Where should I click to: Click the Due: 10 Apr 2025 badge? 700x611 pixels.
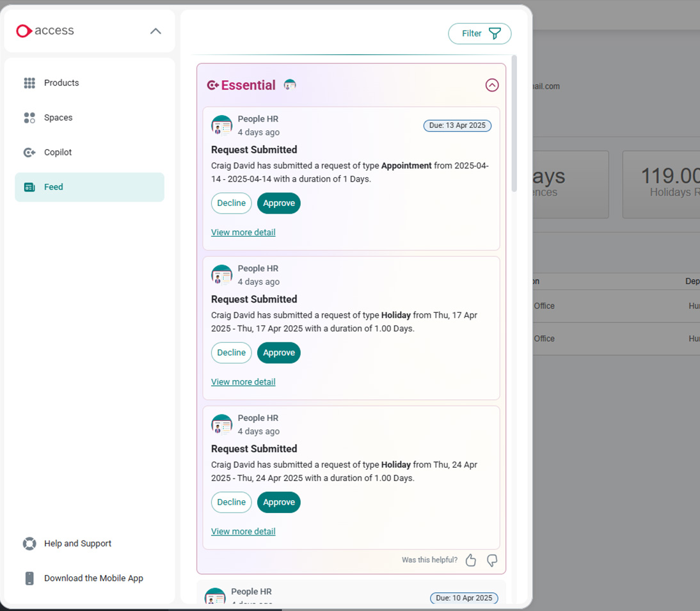tap(464, 598)
